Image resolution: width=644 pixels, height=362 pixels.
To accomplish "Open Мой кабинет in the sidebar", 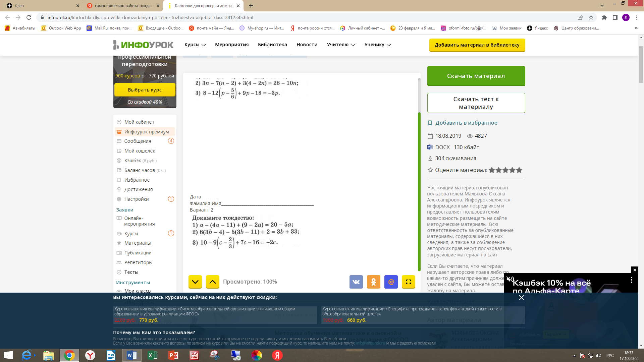I will [139, 122].
